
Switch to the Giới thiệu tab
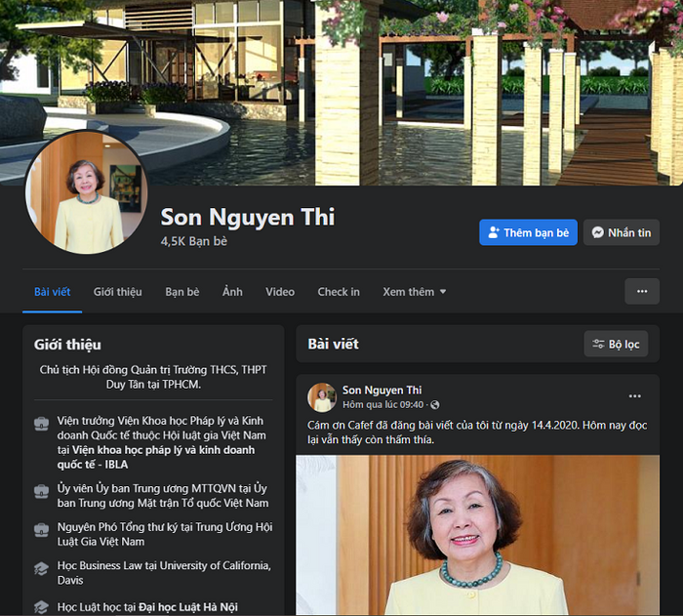(117, 292)
